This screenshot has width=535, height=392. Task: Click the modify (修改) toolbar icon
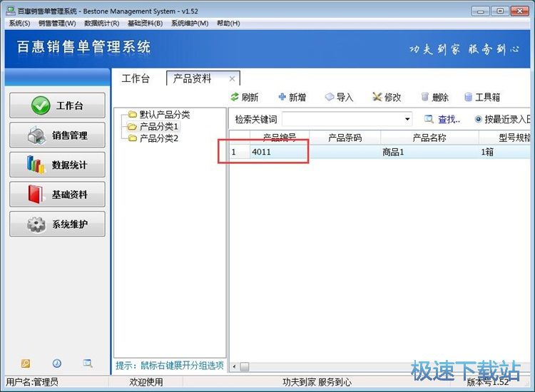pyautogui.click(x=377, y=97)
